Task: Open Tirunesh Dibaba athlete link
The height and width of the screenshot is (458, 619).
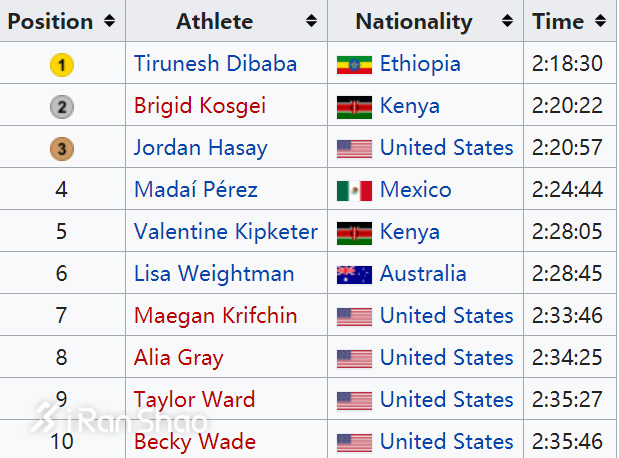Action: [x=215, y=64]
